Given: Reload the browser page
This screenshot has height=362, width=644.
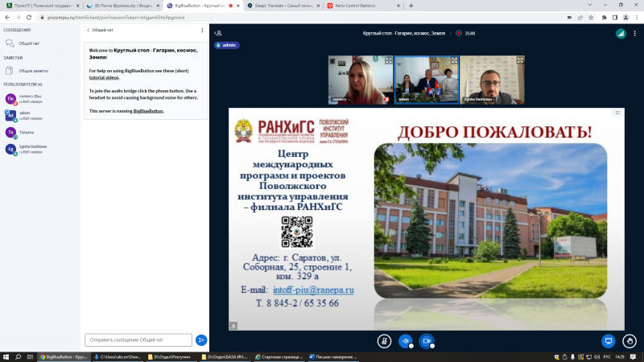Looking at the screenshot, I should coord(29,18).
